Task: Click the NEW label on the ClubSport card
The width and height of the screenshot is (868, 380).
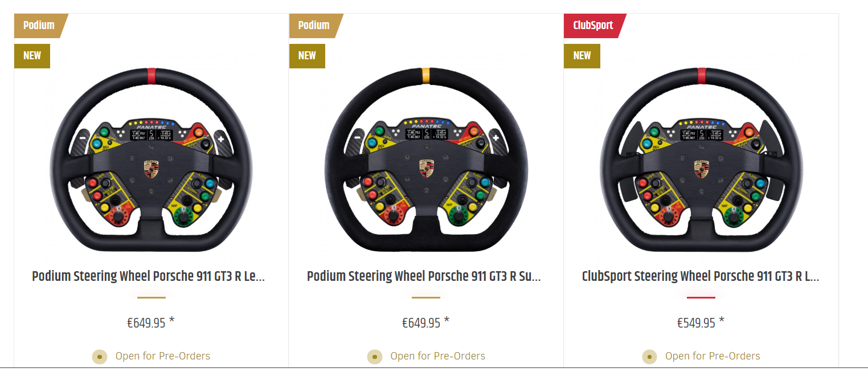Action: [x=582, y=56]
